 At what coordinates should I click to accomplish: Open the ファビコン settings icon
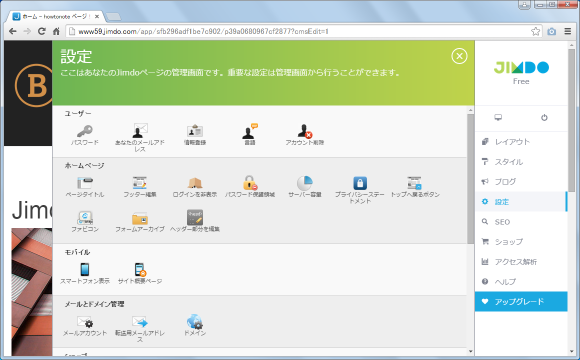click(85, 218)
